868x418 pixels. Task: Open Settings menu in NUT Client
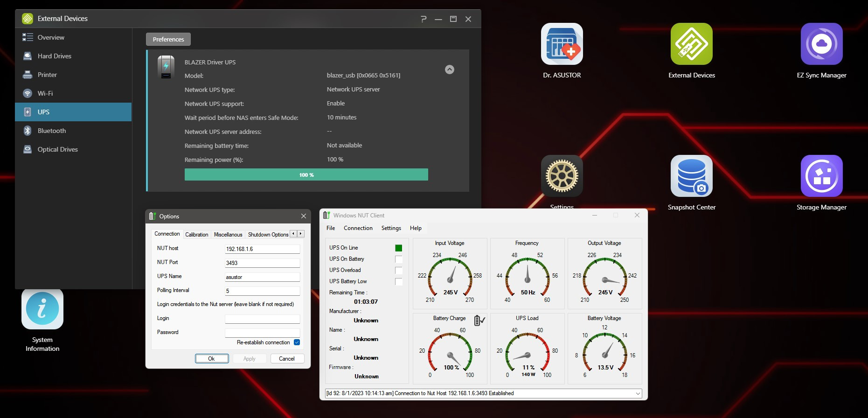click(391, 228)
